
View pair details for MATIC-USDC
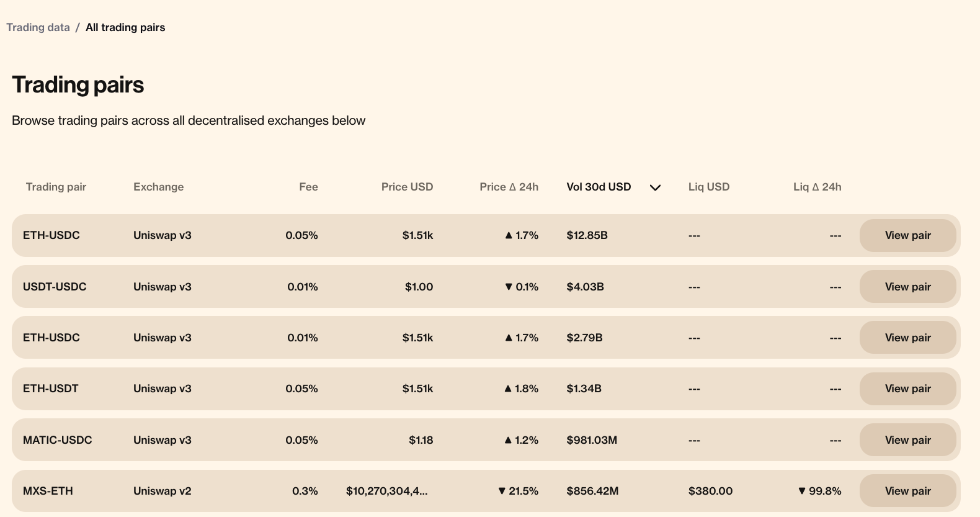pos(907,439)
